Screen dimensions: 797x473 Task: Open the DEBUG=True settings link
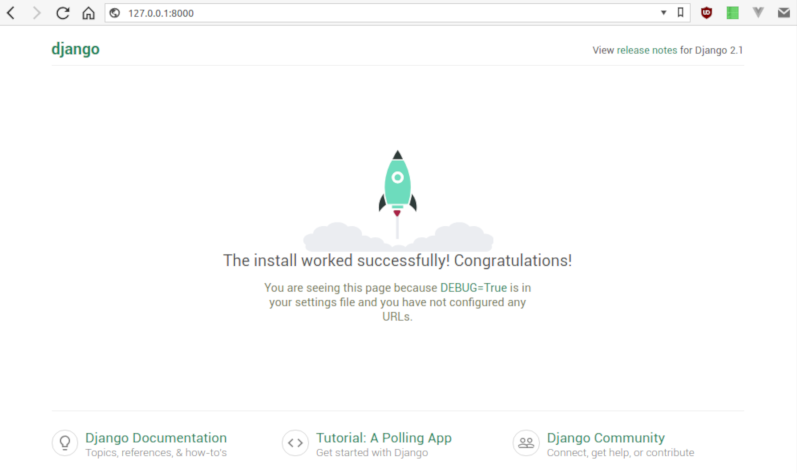[x=473, y=287]
